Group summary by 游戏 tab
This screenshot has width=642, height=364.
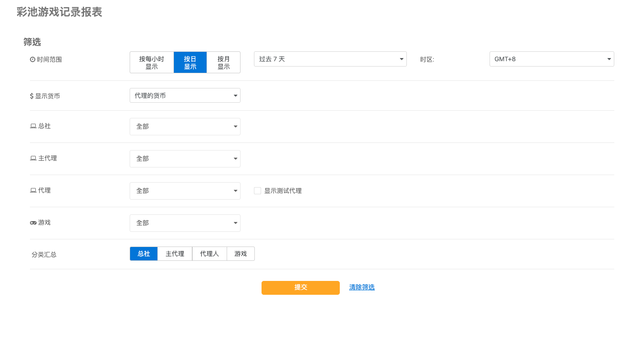[241, 254]
